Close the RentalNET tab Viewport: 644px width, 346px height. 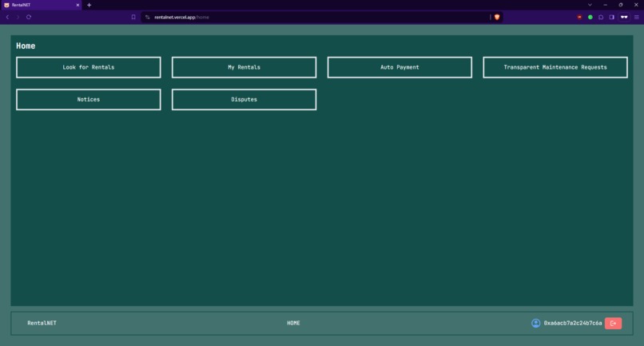click(x=78, y=5)
